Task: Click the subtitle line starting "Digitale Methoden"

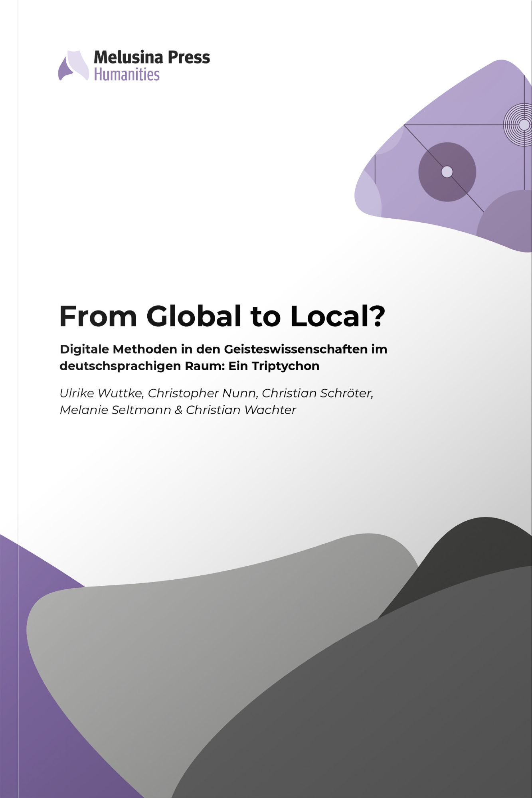Action: [x=223, y=349]
